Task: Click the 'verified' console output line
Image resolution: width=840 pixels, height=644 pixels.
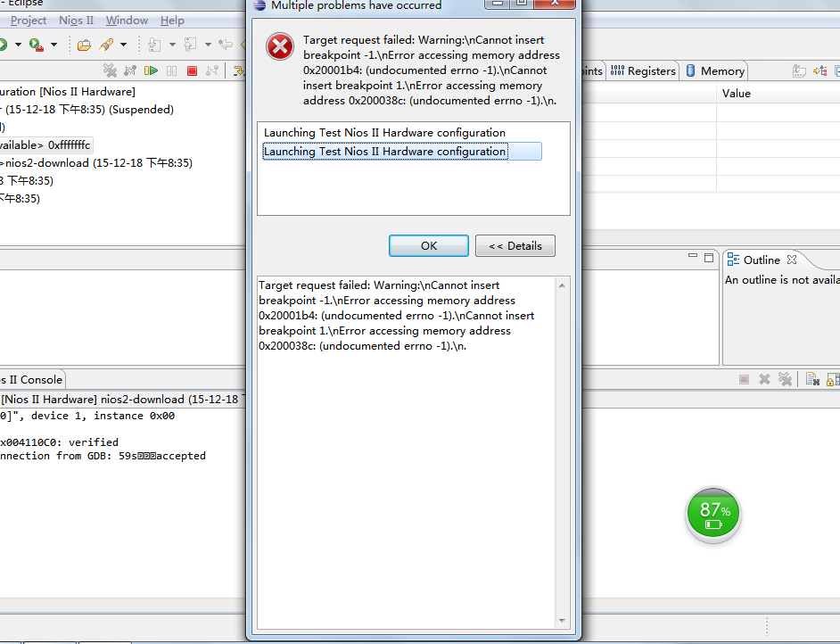Action: (60, 442)
